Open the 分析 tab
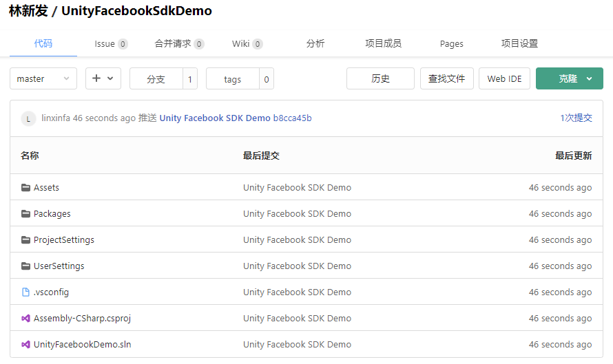 (315, 43)
